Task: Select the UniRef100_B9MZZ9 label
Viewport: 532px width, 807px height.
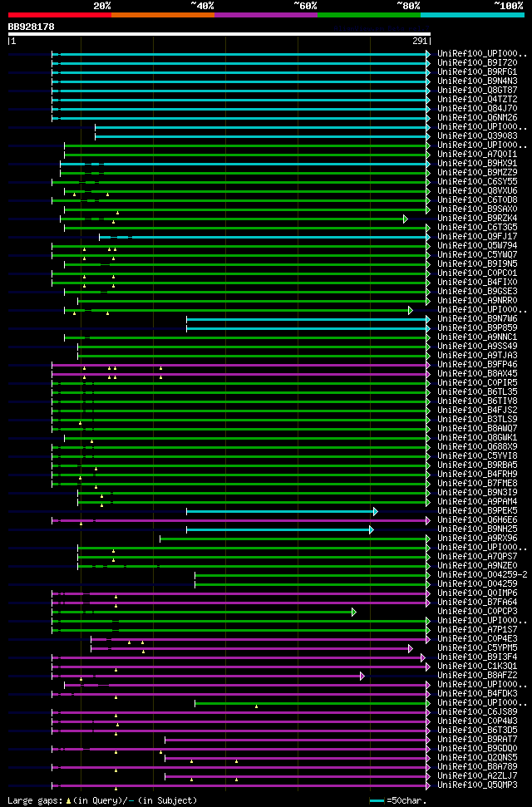Action: click(x=477, y=172)
